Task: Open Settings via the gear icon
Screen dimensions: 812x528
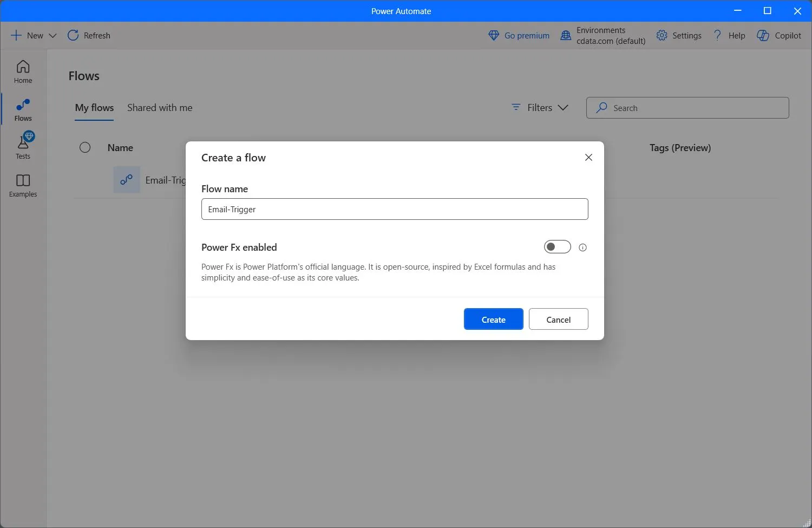Action: (662, 36)
